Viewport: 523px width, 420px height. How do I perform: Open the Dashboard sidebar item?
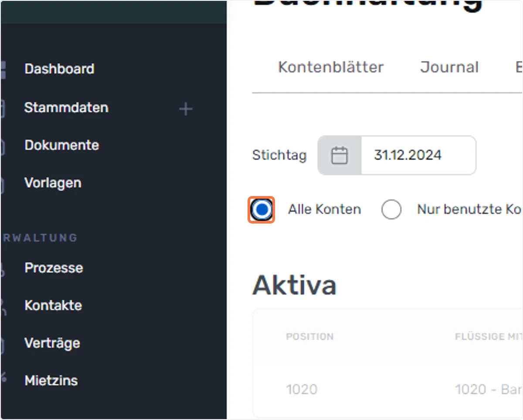(x=59, y=69)
